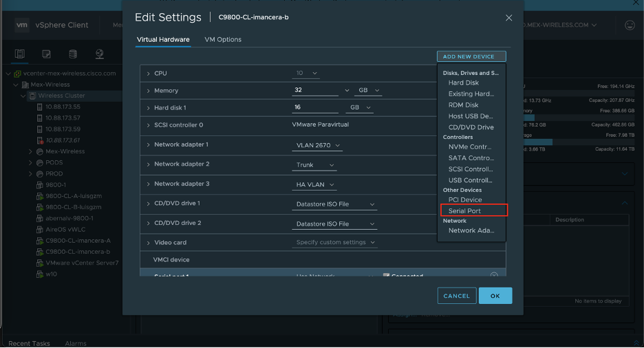Viewport: 644px width, 348px height.
Task: Open the VLAN 2670 network dropdown
Action: [x=317, y=145]
